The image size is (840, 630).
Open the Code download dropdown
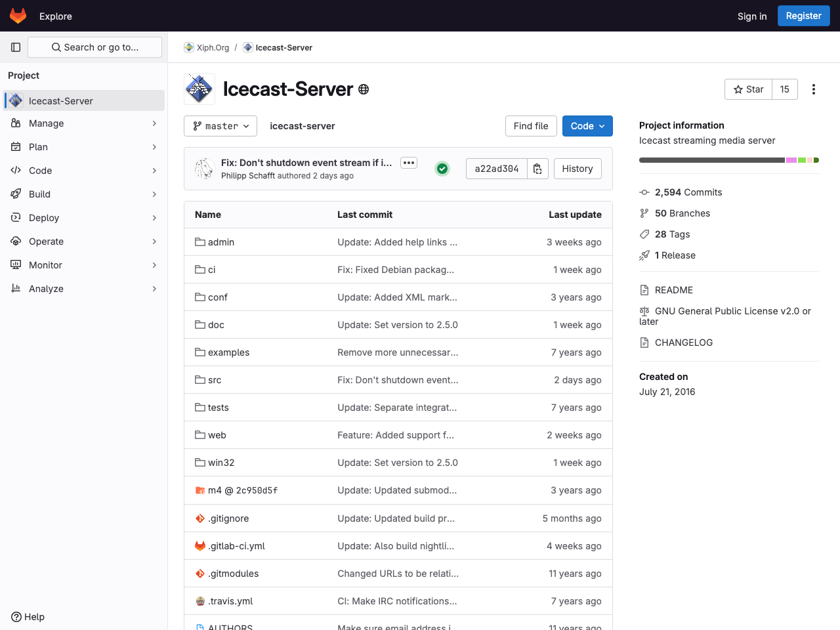(587, 126)
